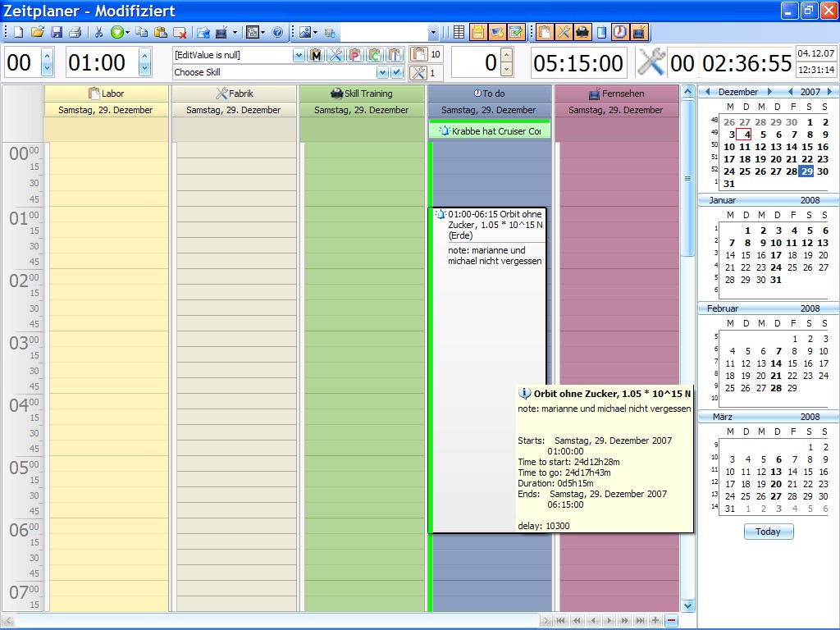Delete the appointment with the red X icon
This screenshot has height=630, width=840.
180,33
